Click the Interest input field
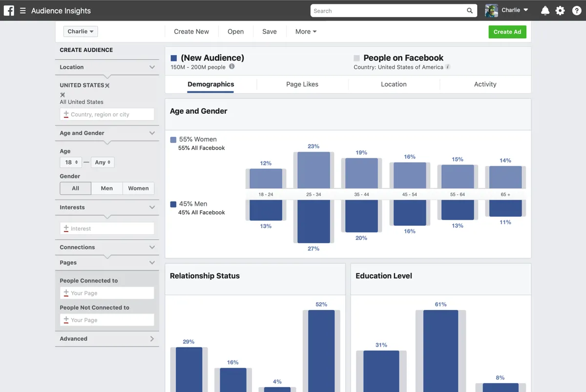The image size is (586, 392). 107,228
